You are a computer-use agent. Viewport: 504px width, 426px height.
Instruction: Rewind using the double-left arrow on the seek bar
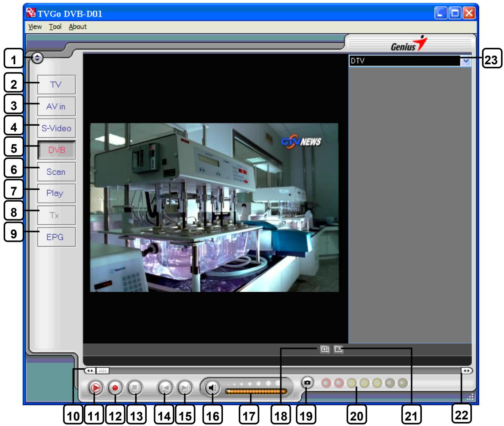(90, 370)
